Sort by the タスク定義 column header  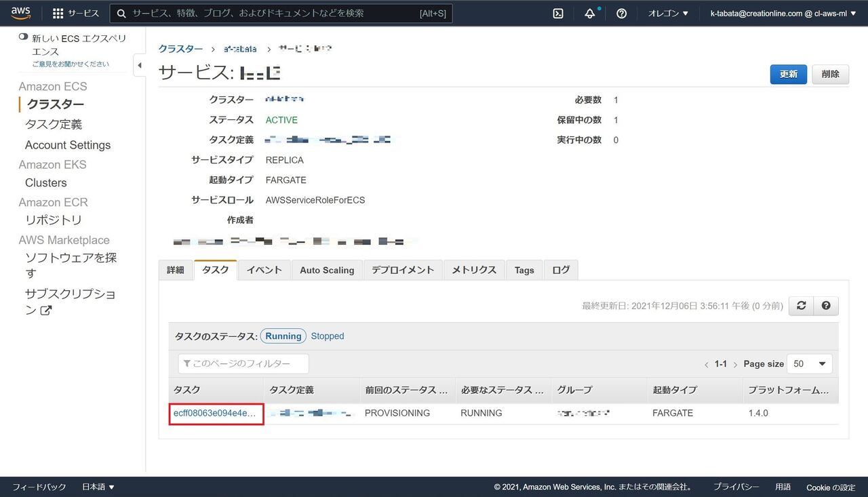click(x=312, y=391)
